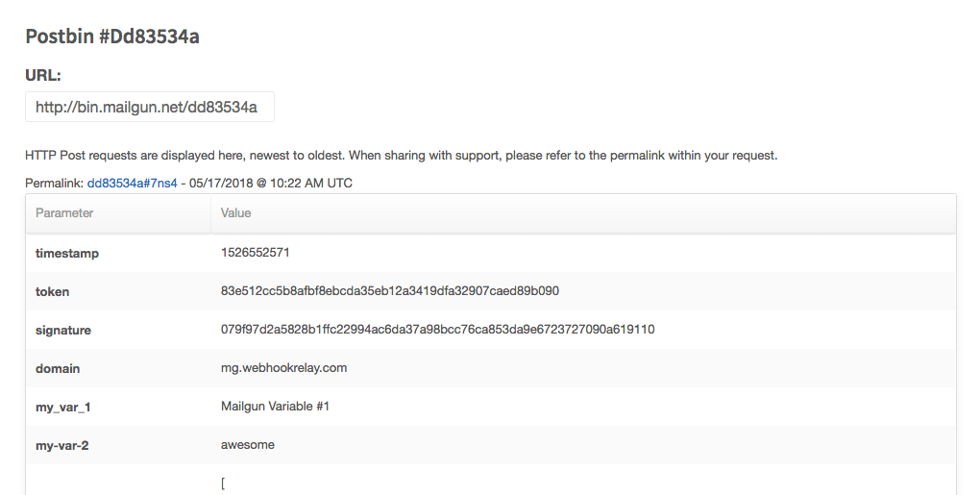980x495 pixels.
Task: Click the Value column header
Action: (x=235, y=212)
